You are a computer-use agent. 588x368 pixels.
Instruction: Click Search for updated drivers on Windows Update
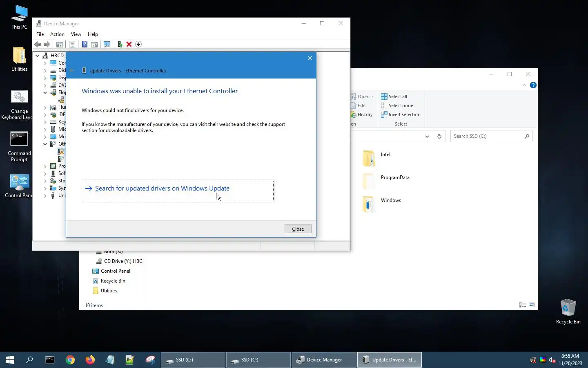[178, 191]
